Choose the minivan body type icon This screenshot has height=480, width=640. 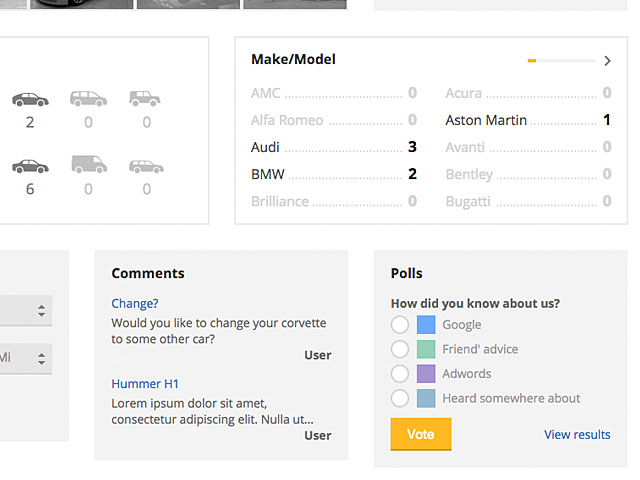[88, 99]
